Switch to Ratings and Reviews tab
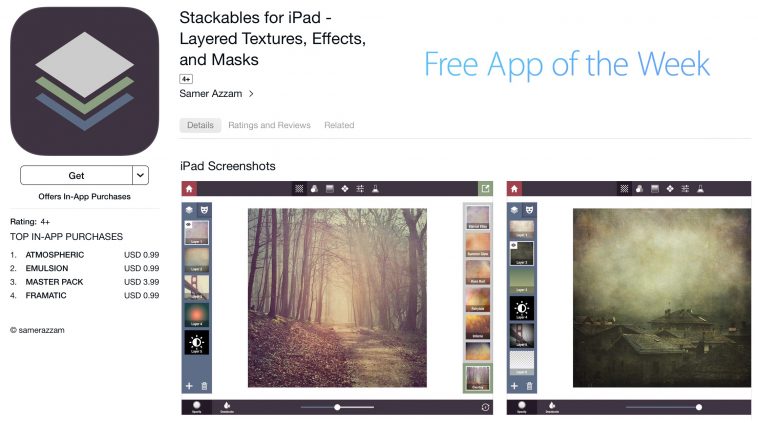The width and height of the screenshot is (758, 423). point(269,125)
